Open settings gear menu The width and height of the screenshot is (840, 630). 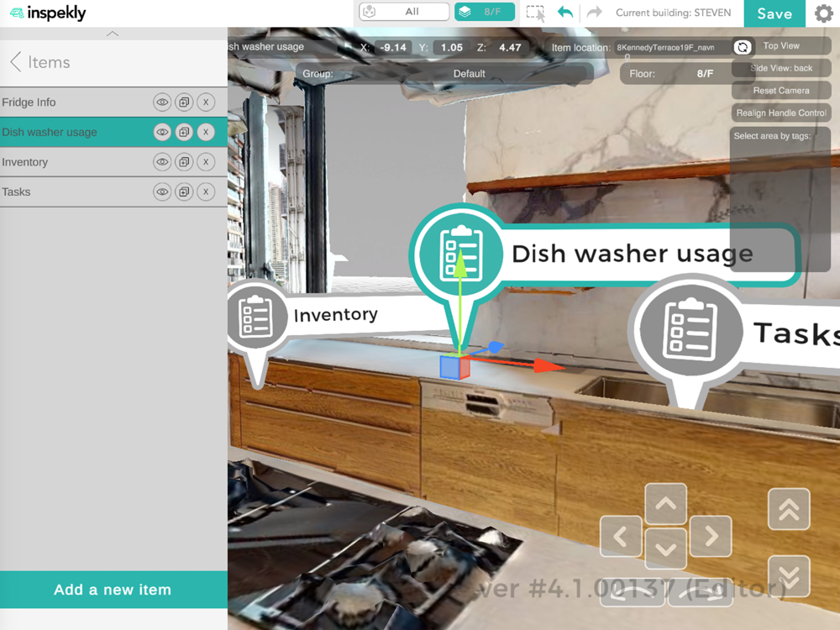pos(824,13)
